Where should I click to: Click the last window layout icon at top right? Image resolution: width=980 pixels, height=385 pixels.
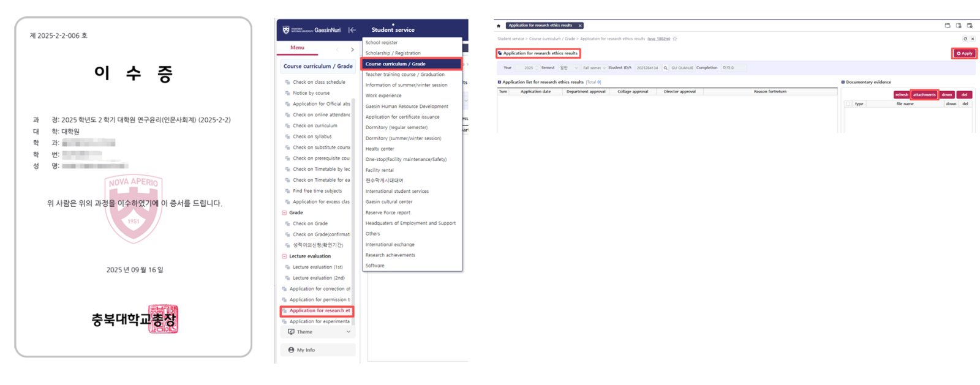[970, 26]
